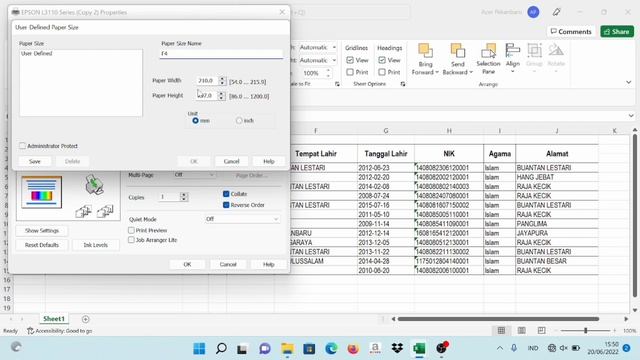Image resolution: width=640 pixels, height=360 pixels.
Task: Toggle Administrator Protect checkbox
Action: [22, 146]
